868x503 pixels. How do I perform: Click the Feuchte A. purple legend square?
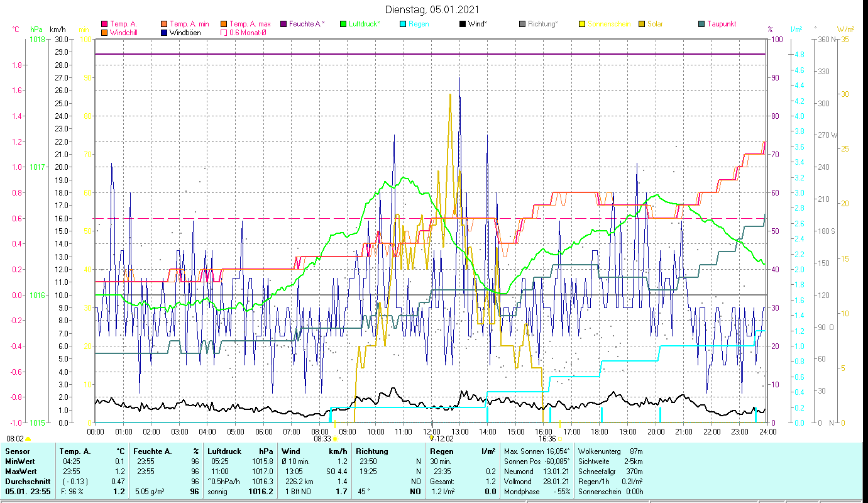[283, 25]
